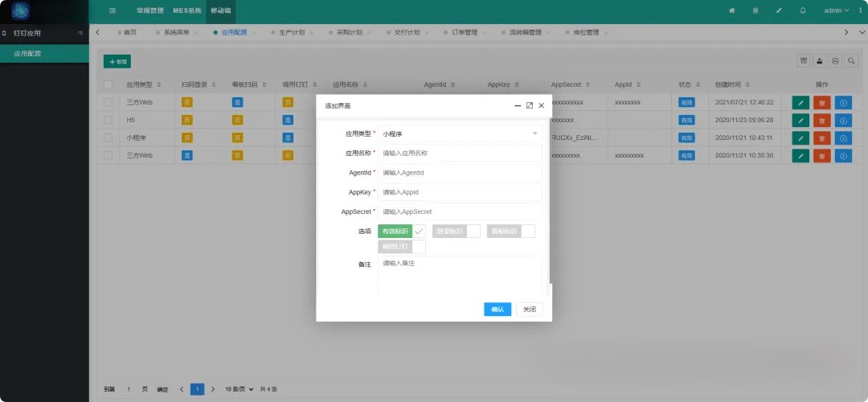Click the trash icon in the top bar

[x=755, y=10]
